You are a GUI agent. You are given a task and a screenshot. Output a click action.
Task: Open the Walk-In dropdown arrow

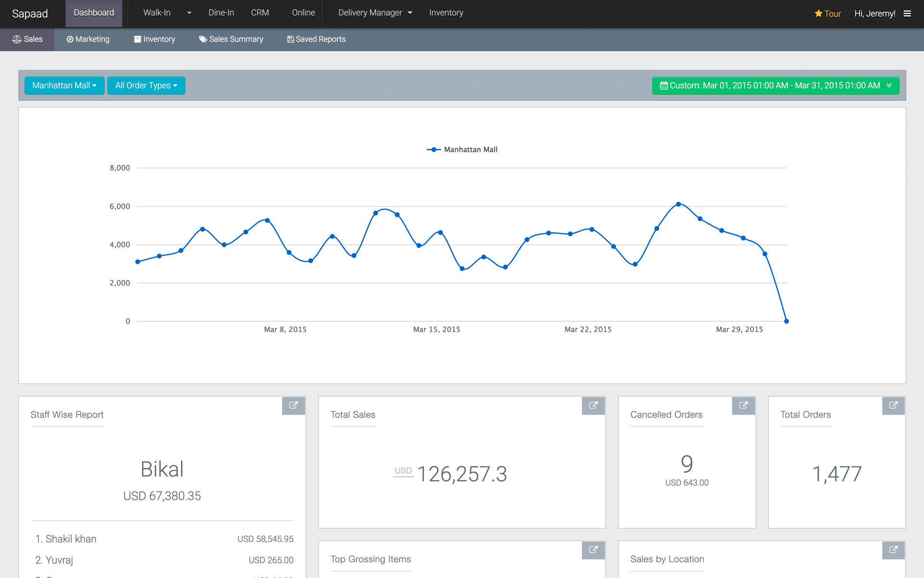(189, 13)
